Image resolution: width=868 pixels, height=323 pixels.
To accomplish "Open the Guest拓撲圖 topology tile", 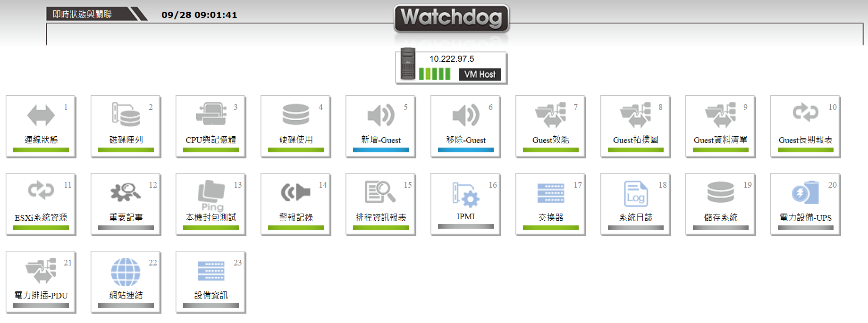I will [x=636, y=126].
